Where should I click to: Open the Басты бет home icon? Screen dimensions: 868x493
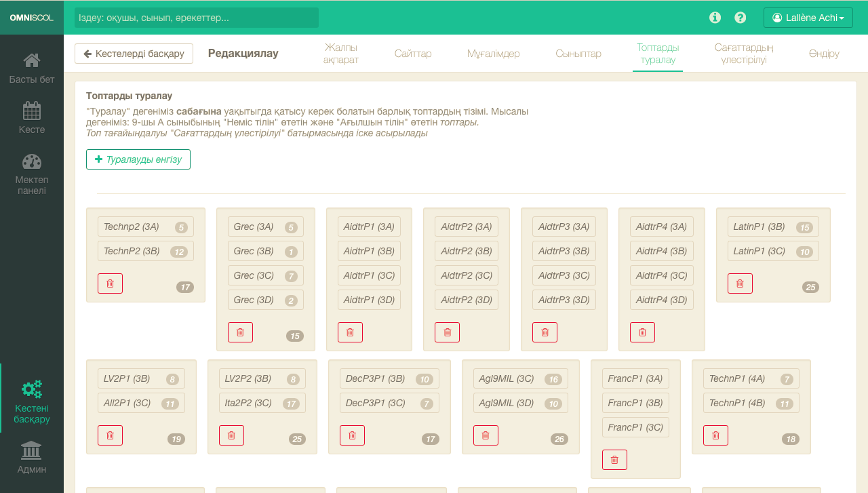[31, 61]
